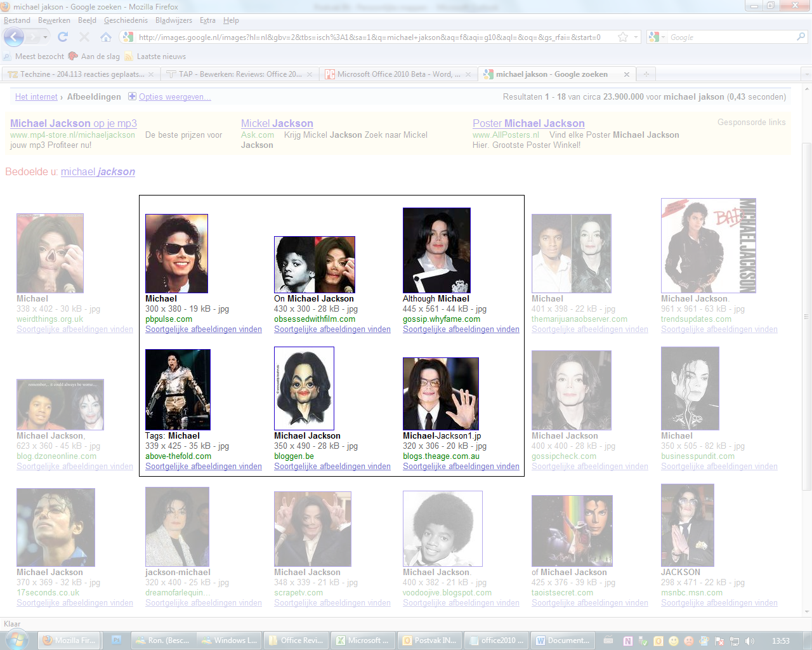Open the pbpulse.com sunglasses thumbnail
Viewport: 812px width, 650px height.
(176, 253)
